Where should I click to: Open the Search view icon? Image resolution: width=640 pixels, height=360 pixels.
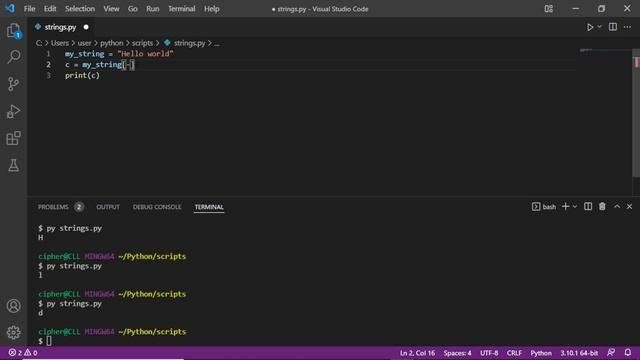(13, 57)
